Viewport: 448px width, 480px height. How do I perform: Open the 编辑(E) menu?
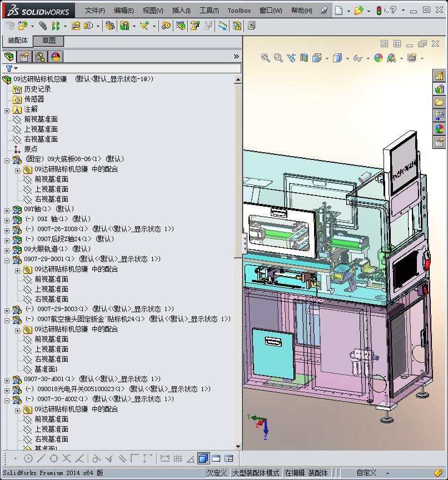click(x=124, y=11)
